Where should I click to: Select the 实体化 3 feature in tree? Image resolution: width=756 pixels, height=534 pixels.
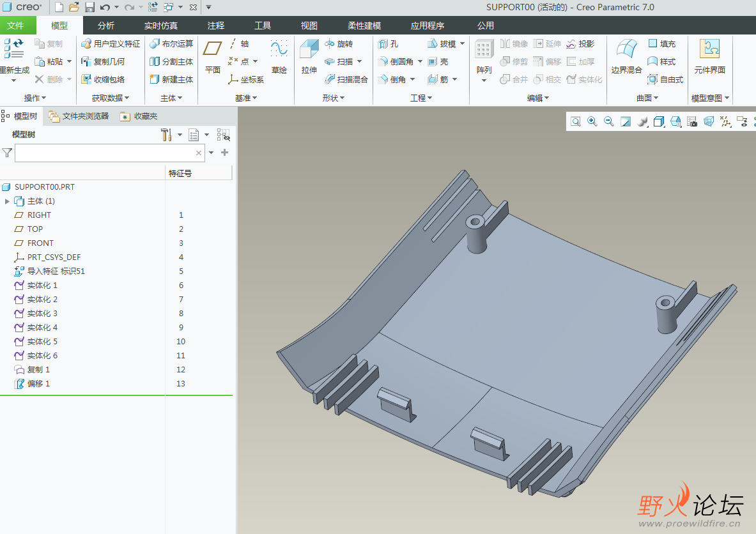(x=36, y=313)
